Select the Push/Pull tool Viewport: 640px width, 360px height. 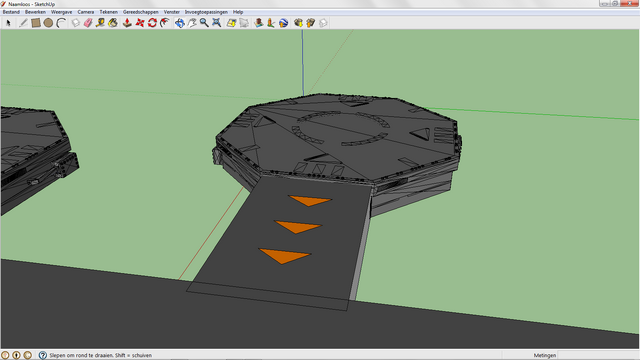point(127,23)
